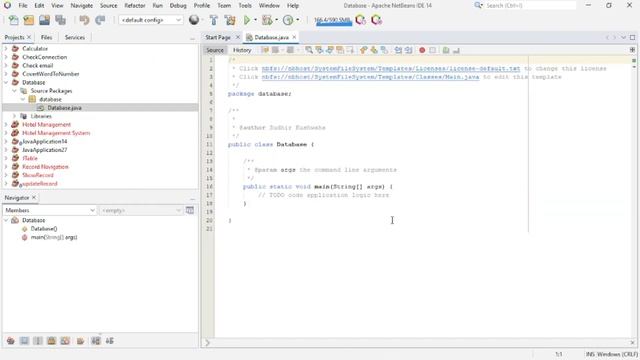The height and width of the screenshot is (360, 640).
Task: Click the Debug Project toolbar icon
Action: click(267, 20)
